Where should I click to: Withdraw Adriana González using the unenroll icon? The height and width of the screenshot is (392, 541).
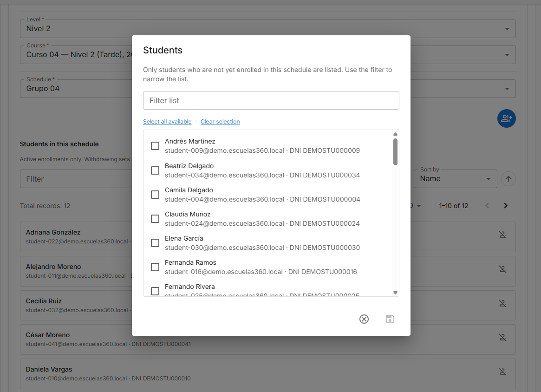point(502,235)
